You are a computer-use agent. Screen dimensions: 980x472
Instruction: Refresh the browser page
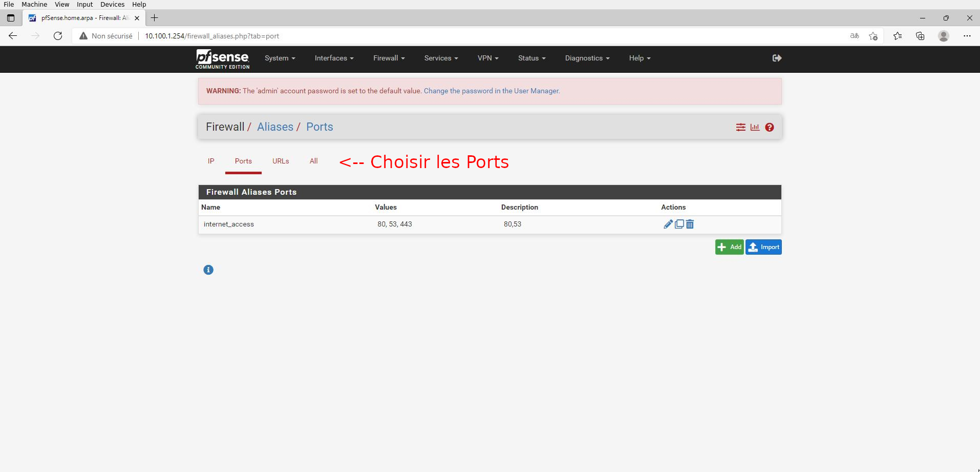coord(58,36)
